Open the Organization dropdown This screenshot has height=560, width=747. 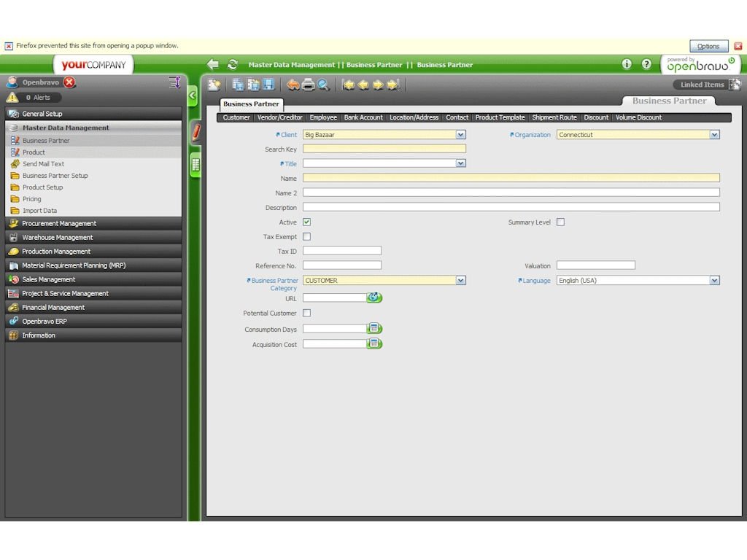pos(715,135)
